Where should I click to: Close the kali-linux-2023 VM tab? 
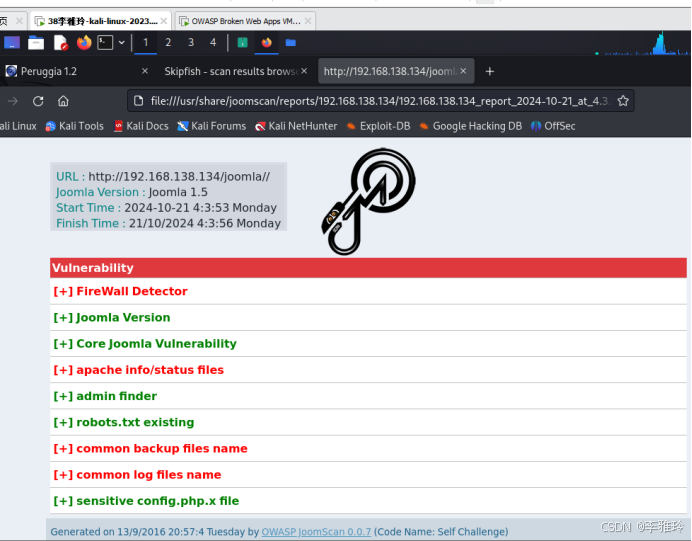tap(164, 21)
